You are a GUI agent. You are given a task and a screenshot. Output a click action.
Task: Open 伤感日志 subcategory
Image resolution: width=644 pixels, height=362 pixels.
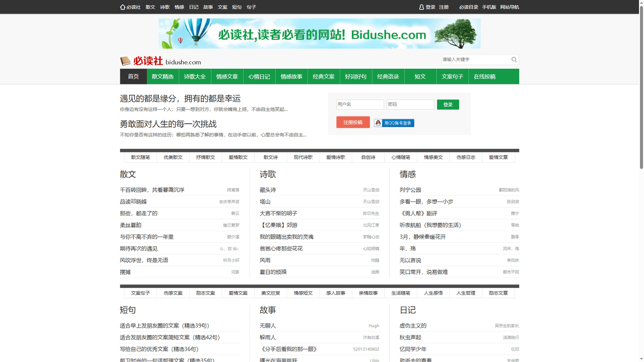pyautogui.click(x=466, y=157)
